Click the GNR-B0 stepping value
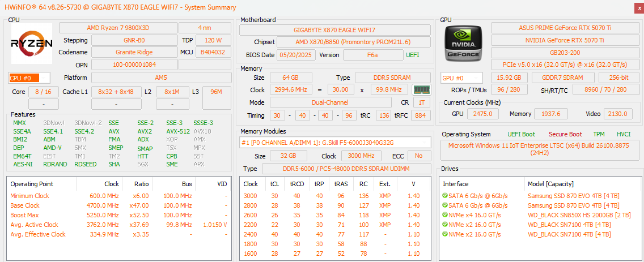Viewport: 644px width, 262px height. click(133, 40)
